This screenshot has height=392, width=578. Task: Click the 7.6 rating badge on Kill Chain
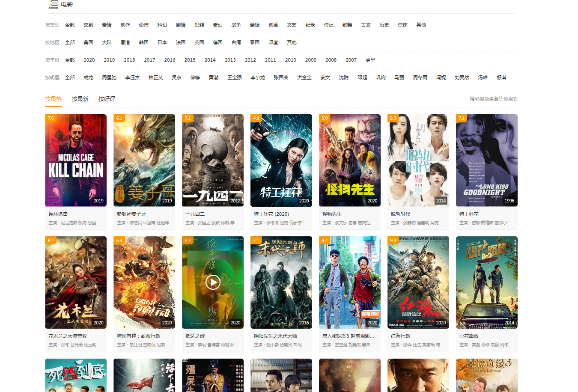[51, 118]
